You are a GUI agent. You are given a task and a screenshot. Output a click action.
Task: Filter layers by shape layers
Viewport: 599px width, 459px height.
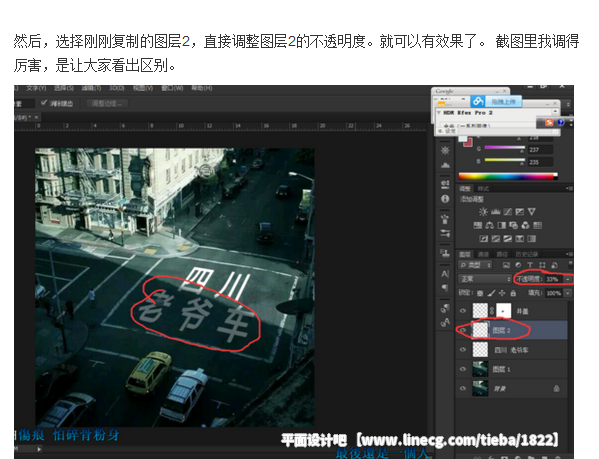coord(542,265)
